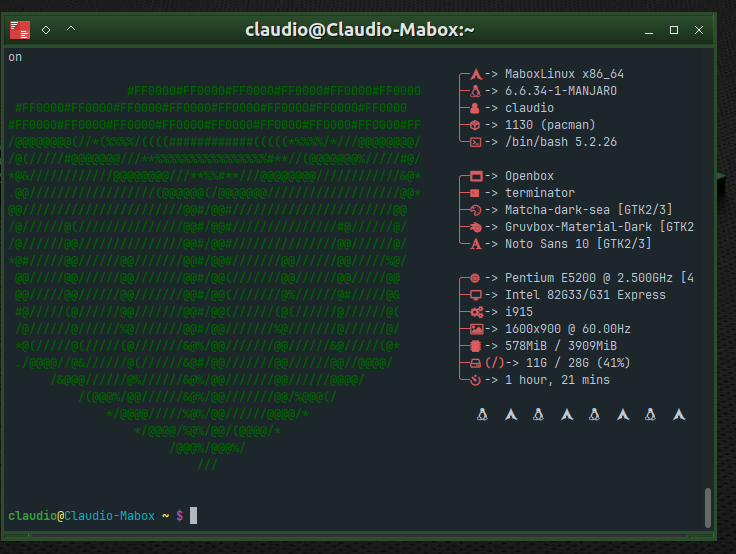
Task: Maximize the terminal window
Action: (674, 30)
